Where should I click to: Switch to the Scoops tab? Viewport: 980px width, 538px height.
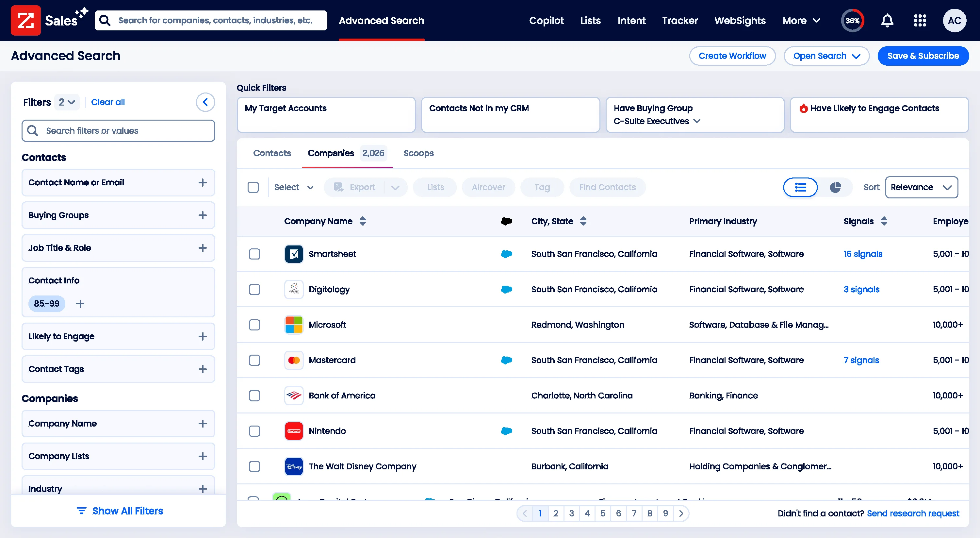[x=418, y=153]
